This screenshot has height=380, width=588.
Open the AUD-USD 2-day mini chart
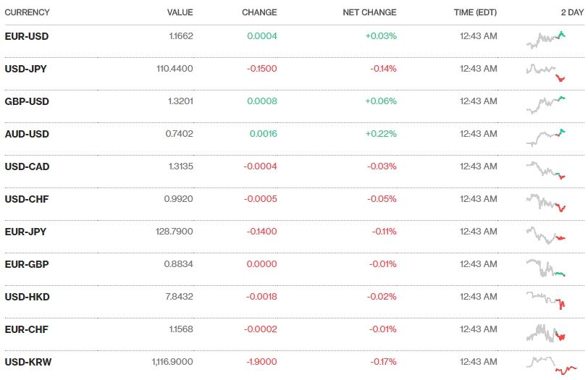click(546, 136)
